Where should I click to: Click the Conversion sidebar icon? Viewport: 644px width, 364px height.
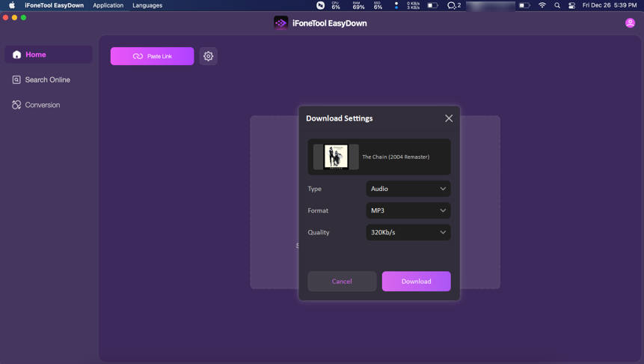coord(16,105)
